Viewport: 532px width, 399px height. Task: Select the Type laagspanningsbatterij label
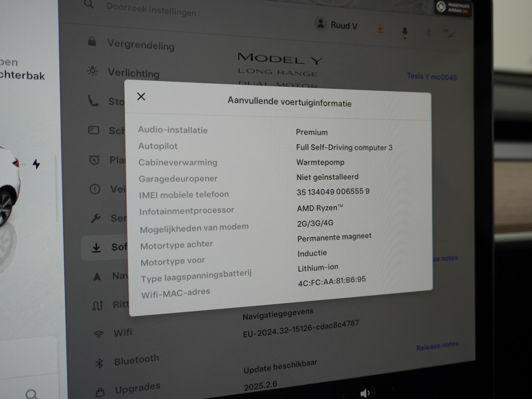pos(196,276)
